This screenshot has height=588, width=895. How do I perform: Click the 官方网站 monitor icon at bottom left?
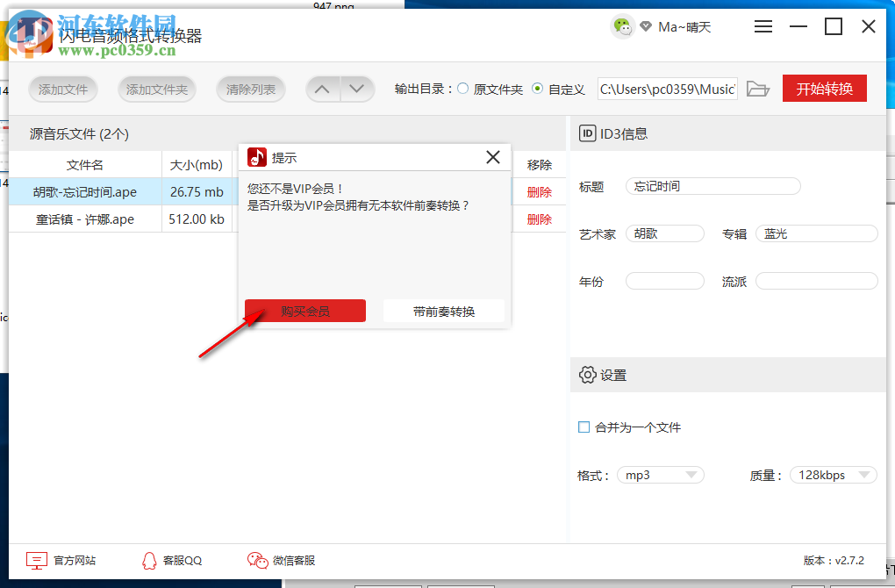[x=36, y=560]
